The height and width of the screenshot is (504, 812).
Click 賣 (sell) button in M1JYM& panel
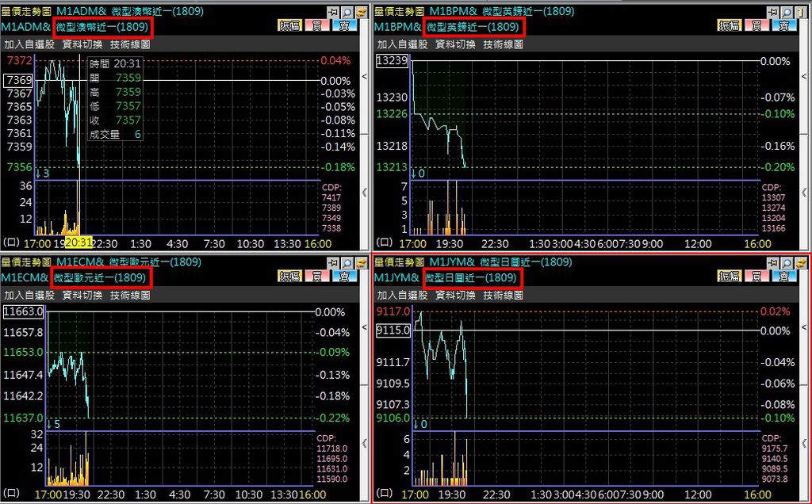784,277
